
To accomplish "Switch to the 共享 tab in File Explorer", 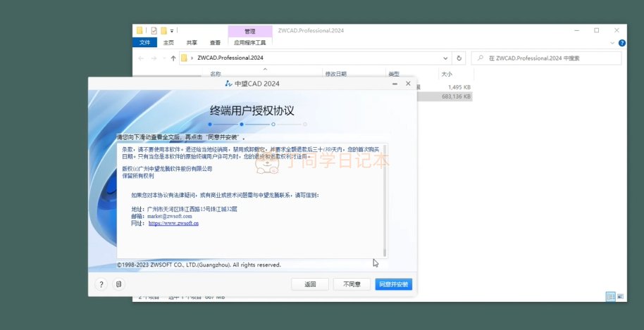I will pos(192,43).
